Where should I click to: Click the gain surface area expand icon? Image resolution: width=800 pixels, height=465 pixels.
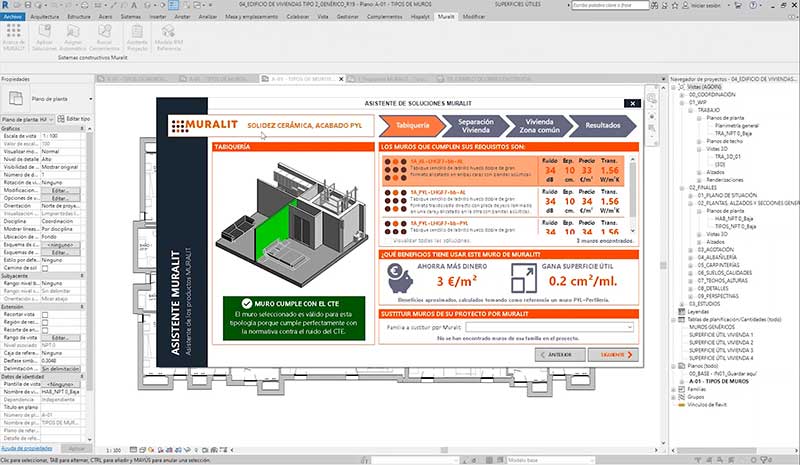pyautogui.click(x=523, y=278)
